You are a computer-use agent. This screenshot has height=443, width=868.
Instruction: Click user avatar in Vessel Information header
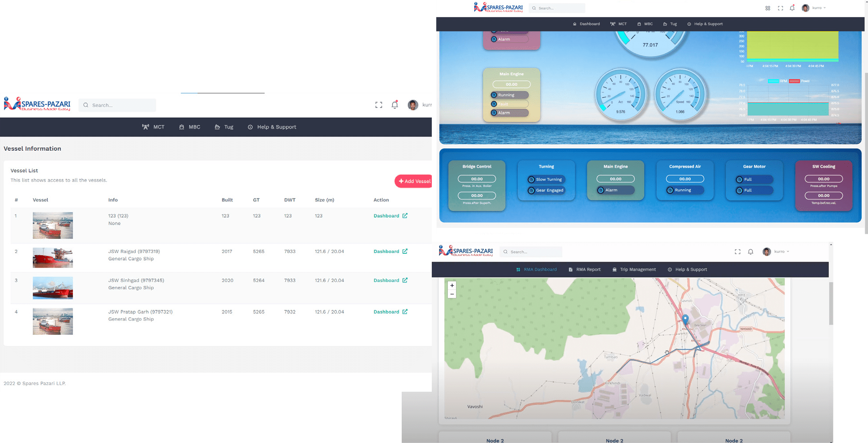point(413,105)
